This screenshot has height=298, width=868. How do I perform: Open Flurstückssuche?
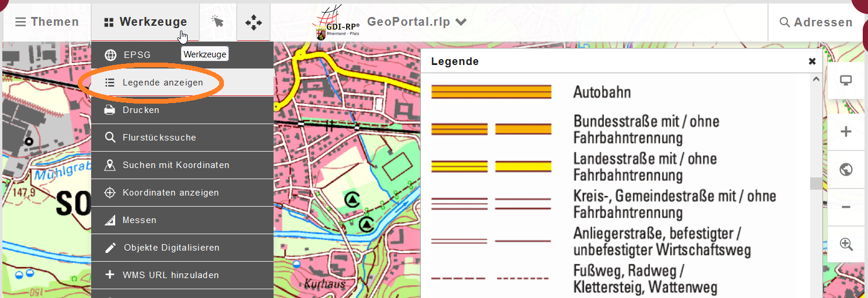[x=182, y=138]
